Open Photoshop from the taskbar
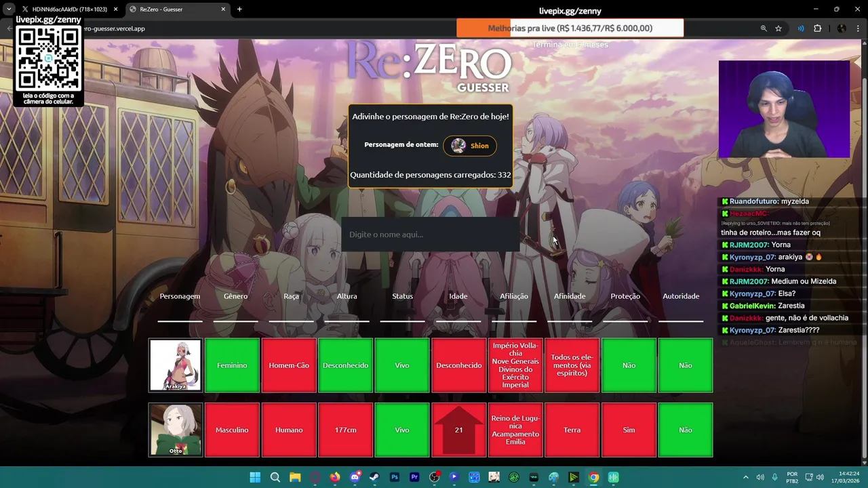The height and width of the screenshot is (488, 868). [x=395, y=477]
